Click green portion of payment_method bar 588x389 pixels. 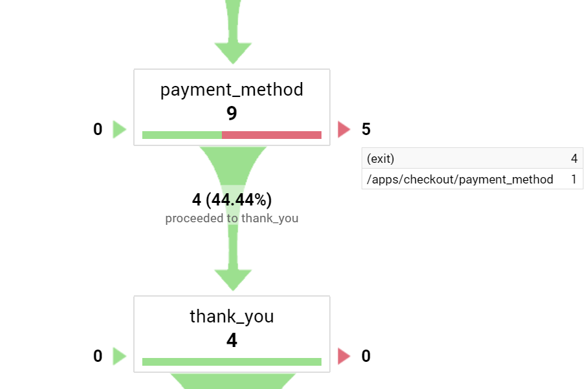point(182,135)
